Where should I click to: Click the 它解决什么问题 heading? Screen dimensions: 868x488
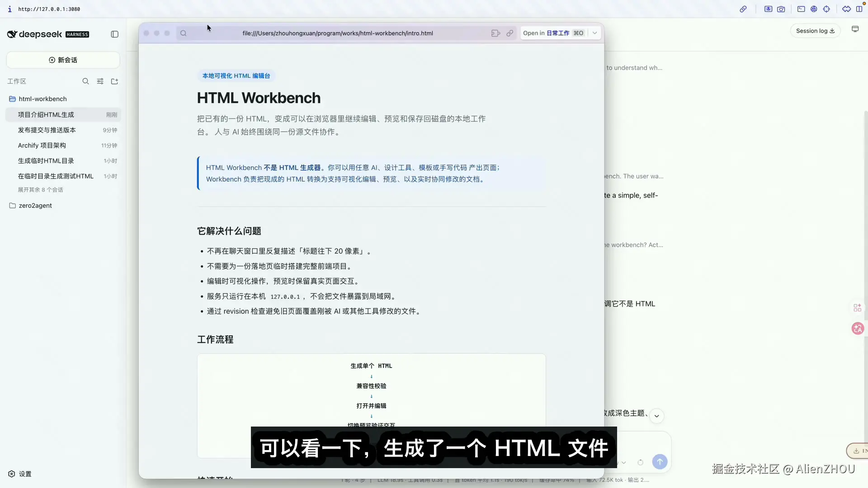pyautogui.click(x=229, y=231)
